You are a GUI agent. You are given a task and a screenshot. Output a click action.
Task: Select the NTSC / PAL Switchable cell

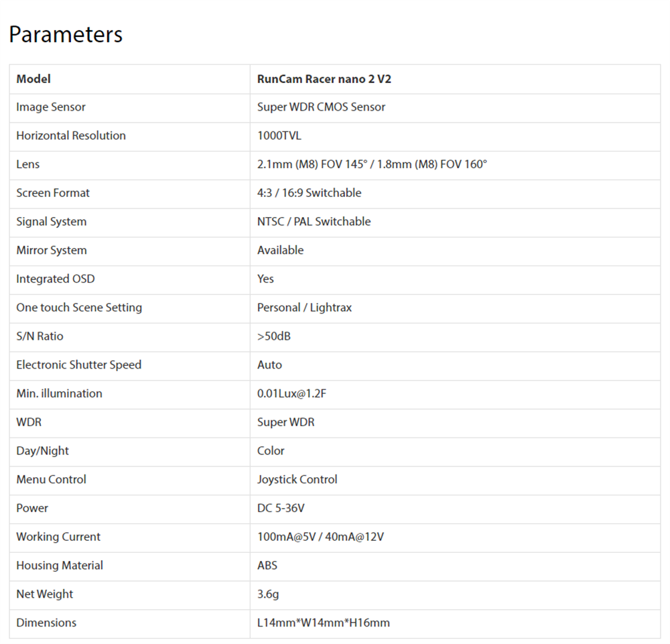coord(314,222)
